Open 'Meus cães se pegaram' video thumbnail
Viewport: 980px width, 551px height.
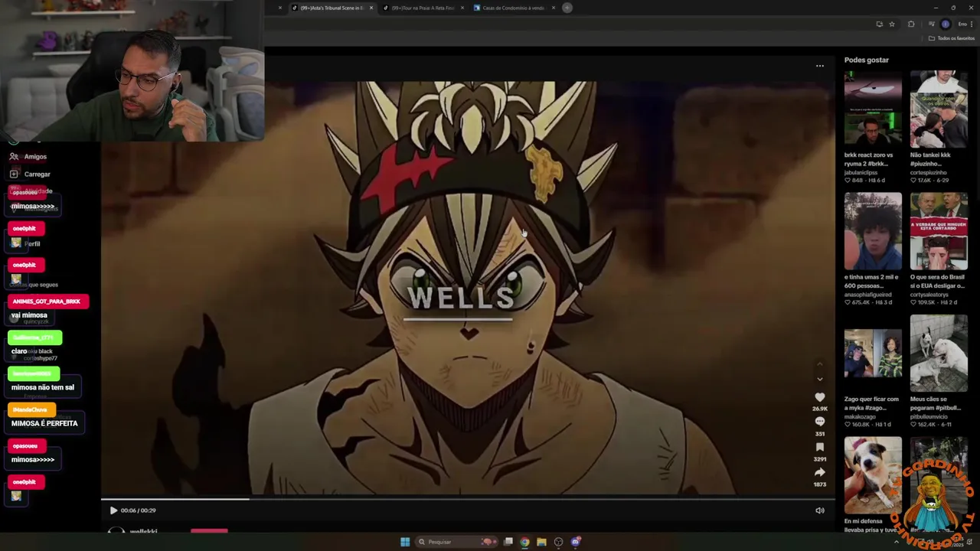pos(939,354)
